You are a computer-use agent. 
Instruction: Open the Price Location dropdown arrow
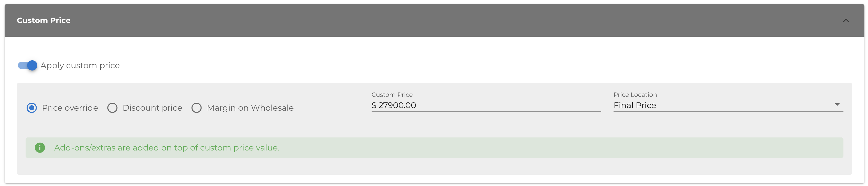pos(837,104)
